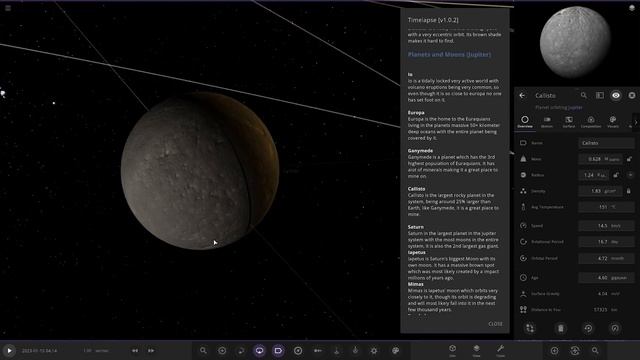Switch to the Motion tab
Viewport: 640px width, 360px height.
coord(547,122)
